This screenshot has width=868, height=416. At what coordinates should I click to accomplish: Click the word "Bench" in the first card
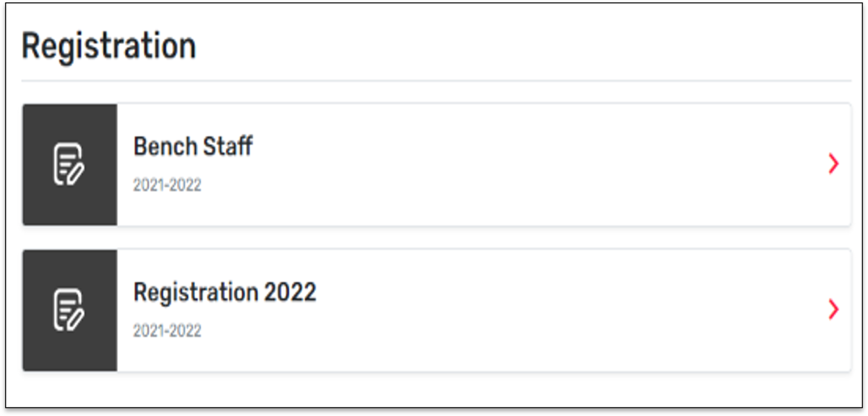162,147
